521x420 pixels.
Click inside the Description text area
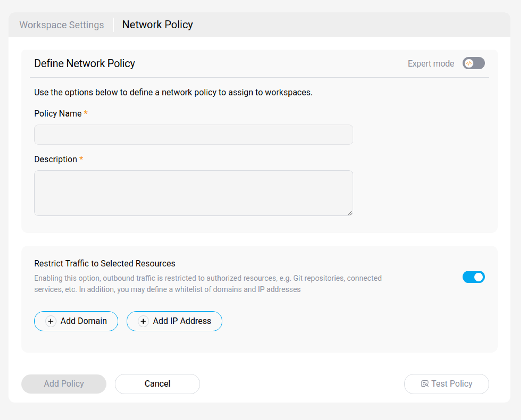pyautogui.click(x=193, y=192)
